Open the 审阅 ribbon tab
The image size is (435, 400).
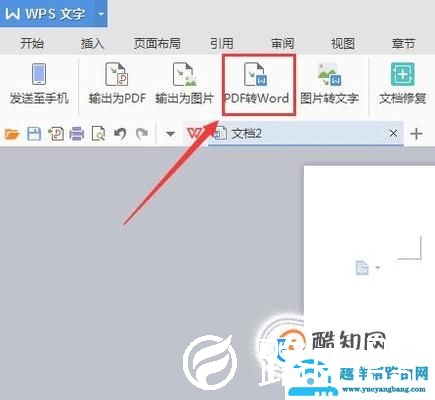(282, 43)
